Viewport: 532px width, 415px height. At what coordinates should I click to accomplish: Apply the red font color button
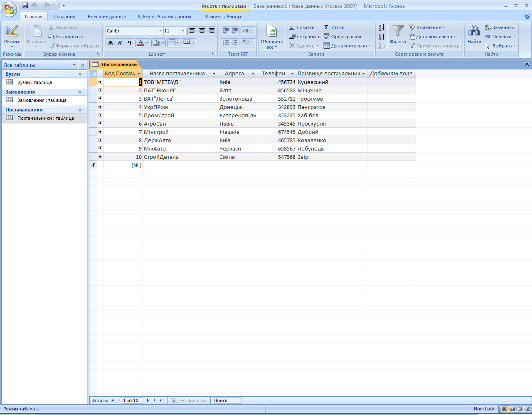[x=140, y=42]
